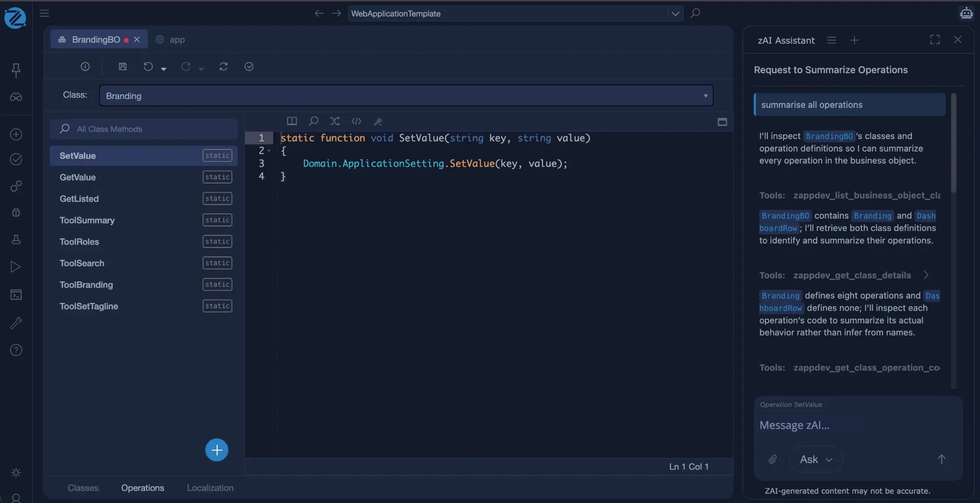
Task: Click the flask test icon in sidebar
Action: click(16, 239)
